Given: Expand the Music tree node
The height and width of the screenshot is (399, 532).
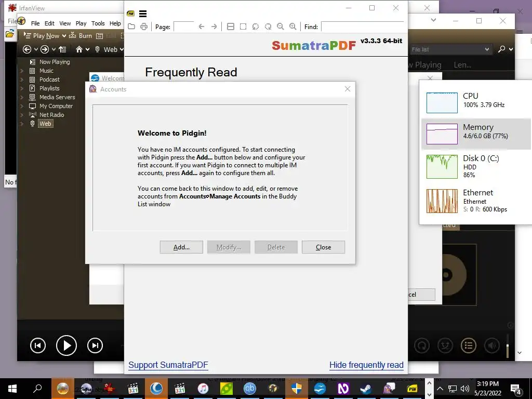Looking at the screenshot, I should pyautogui.click(x=22, y=71).
